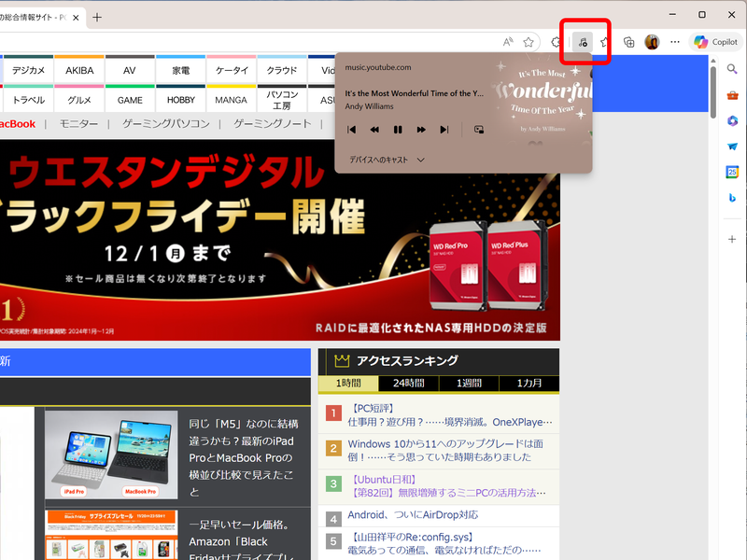Select the AKIBA navigation tab
747x560 pixels.
[x=79, y=70]
